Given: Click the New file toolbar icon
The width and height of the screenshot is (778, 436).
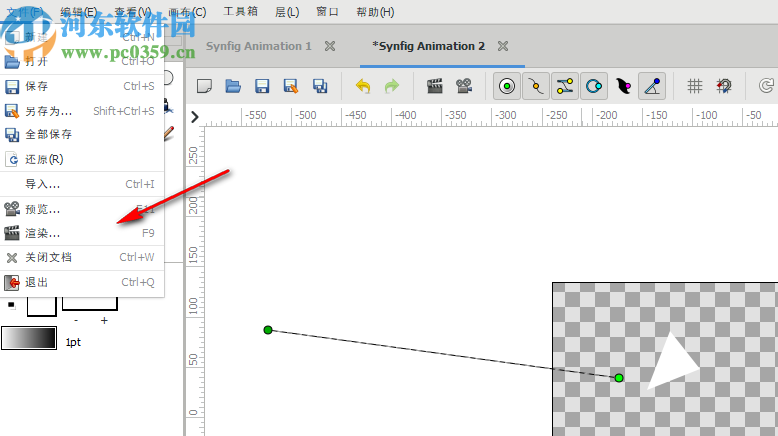Looking at the screenshot, I should [204, 86].
